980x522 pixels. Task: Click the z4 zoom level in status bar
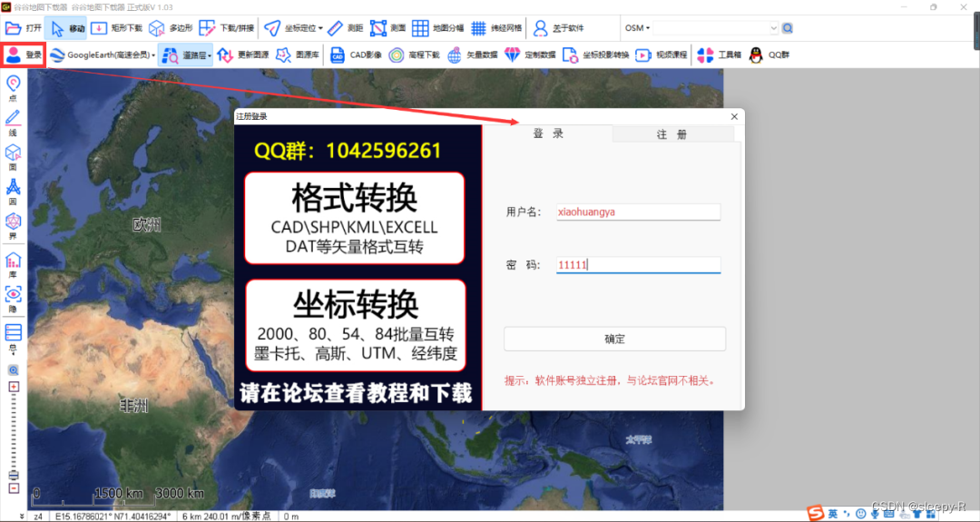coord(38,517)
